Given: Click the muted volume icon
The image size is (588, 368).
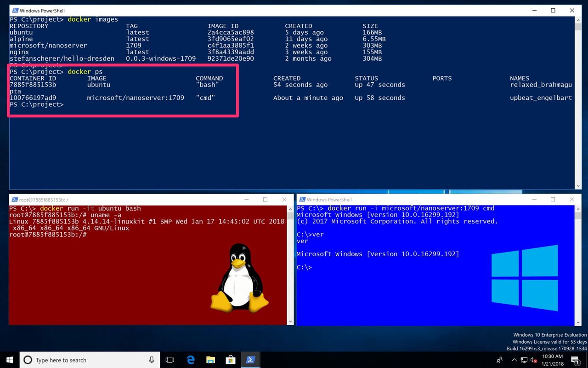Looking at the screenshot, I should [x=534, y=360].
